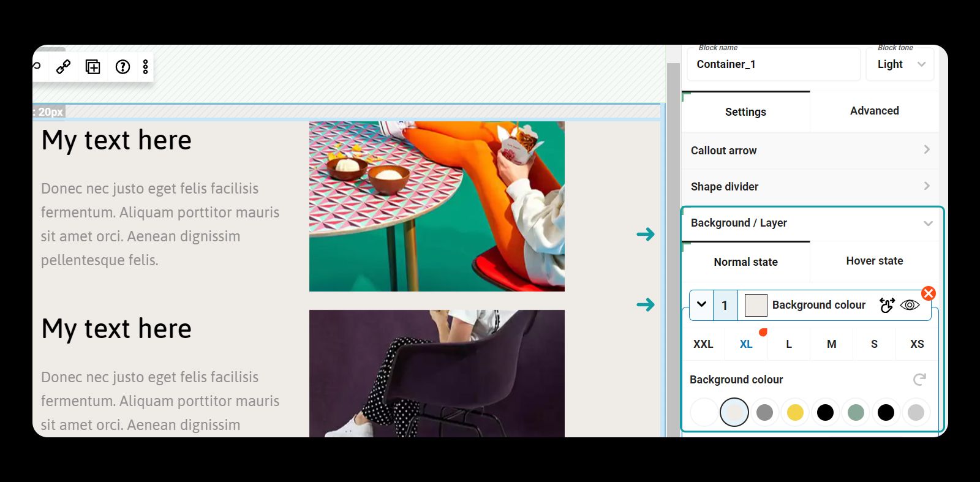This screenshot has height=482, width=980.
Task: Choose the XS breakpoint
Action: coord(917,344)
